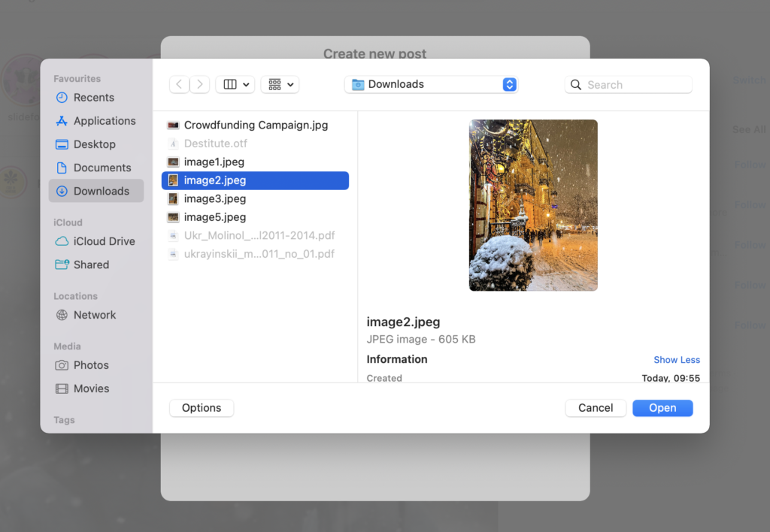Go to Desktop in the sidebar

(x=96, y=144)
